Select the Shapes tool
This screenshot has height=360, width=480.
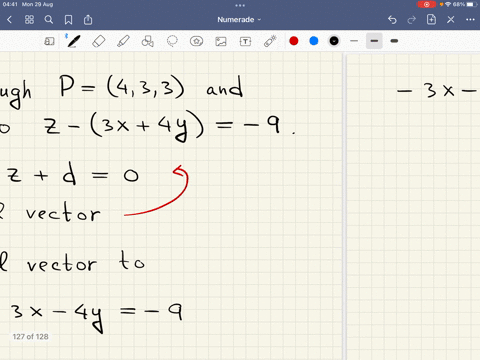point(148,41)
